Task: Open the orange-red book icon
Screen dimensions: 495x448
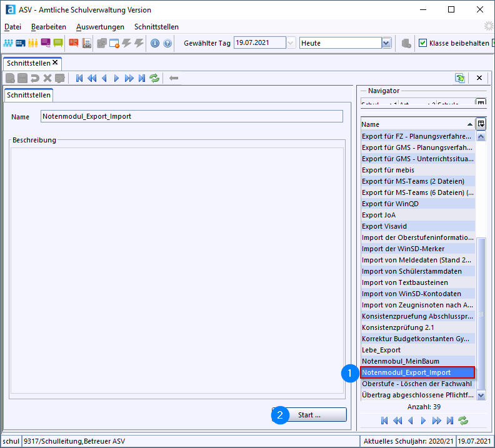Action: point(74,43)
